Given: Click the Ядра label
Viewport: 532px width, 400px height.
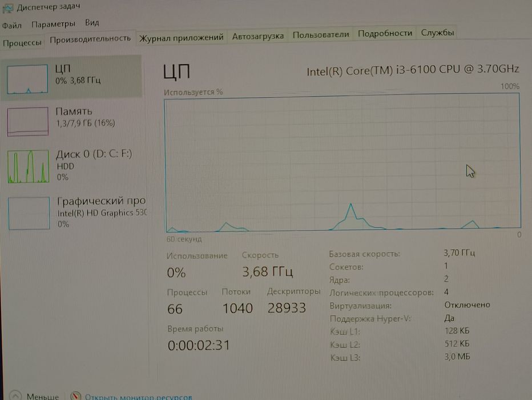Looking at the screenshot, I should pos(339,280).
